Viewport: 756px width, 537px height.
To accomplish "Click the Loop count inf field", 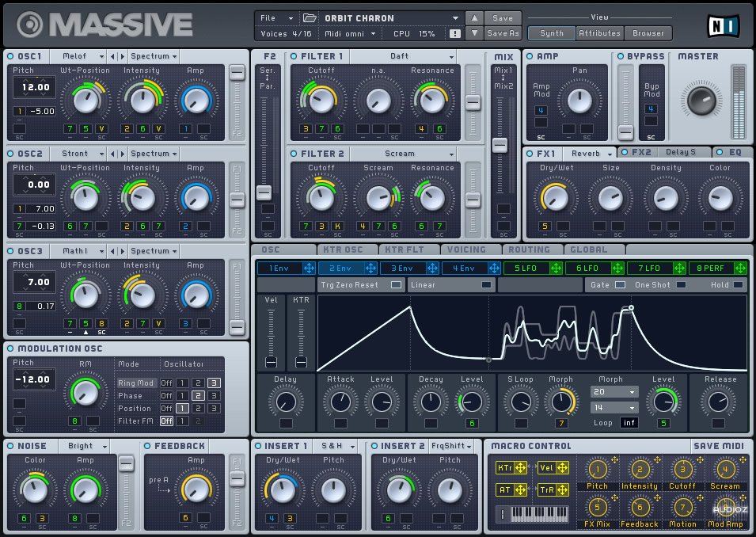I will 629,423.
